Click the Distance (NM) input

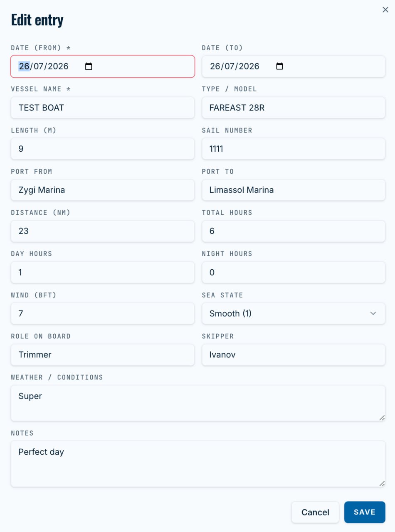pos(103,231)
